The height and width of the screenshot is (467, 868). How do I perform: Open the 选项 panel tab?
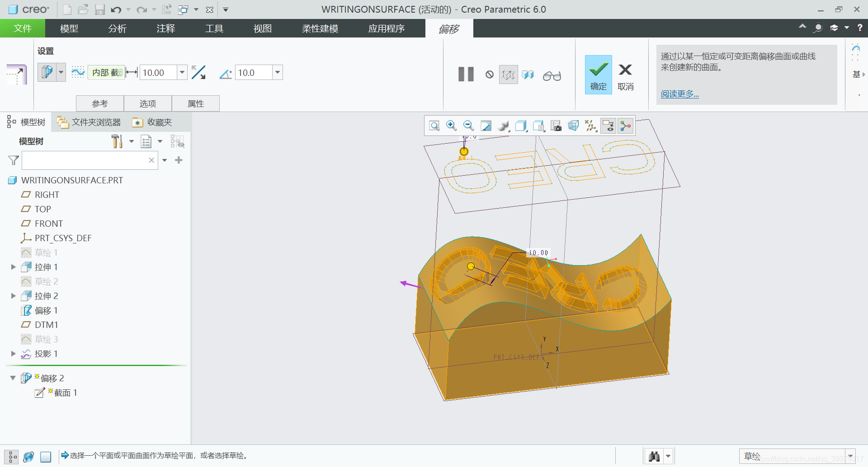[x=148, y=103]
